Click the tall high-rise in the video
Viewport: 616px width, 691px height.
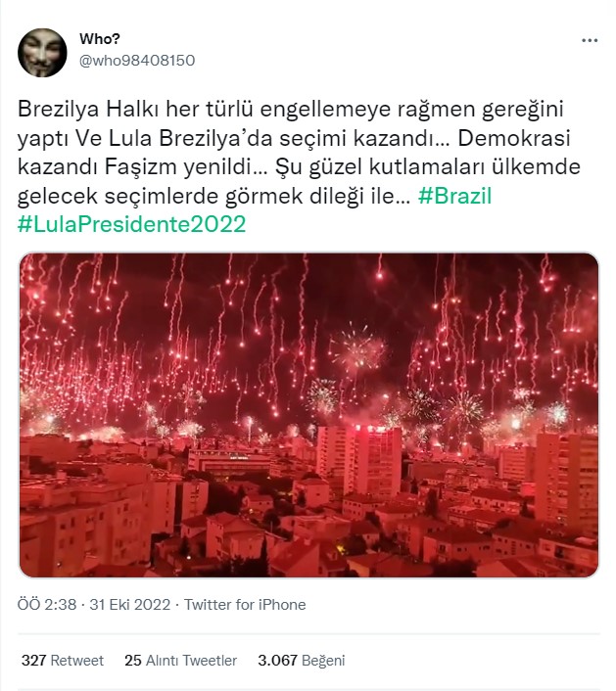359,461
